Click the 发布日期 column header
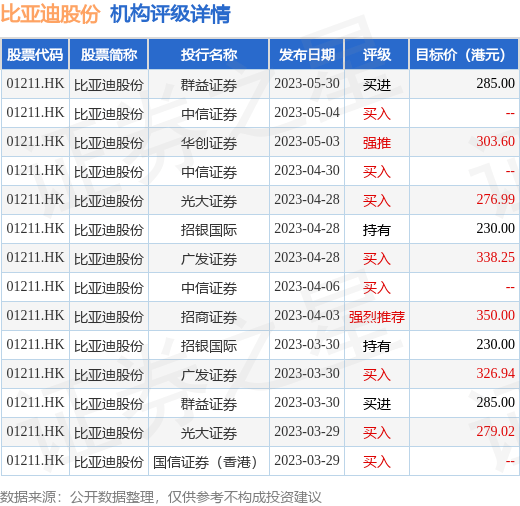Image resolution: width=520 pixels, height=506 pixels. tap(307, 55)
